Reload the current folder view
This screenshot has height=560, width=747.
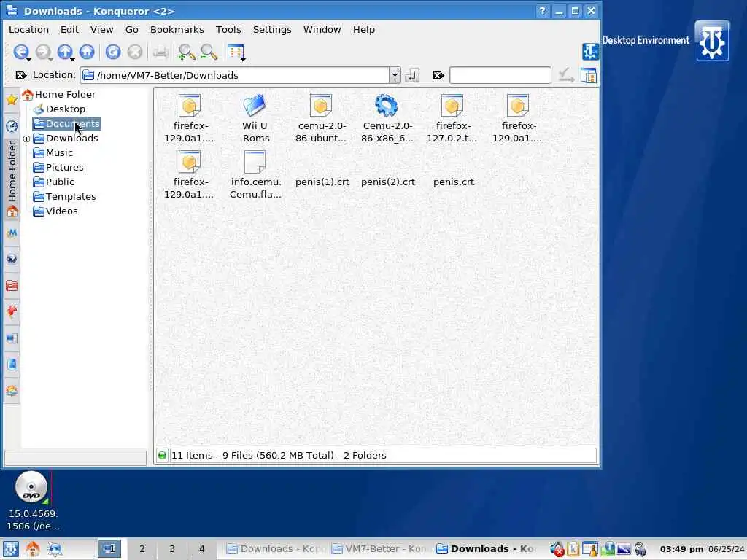click(113, 52)
